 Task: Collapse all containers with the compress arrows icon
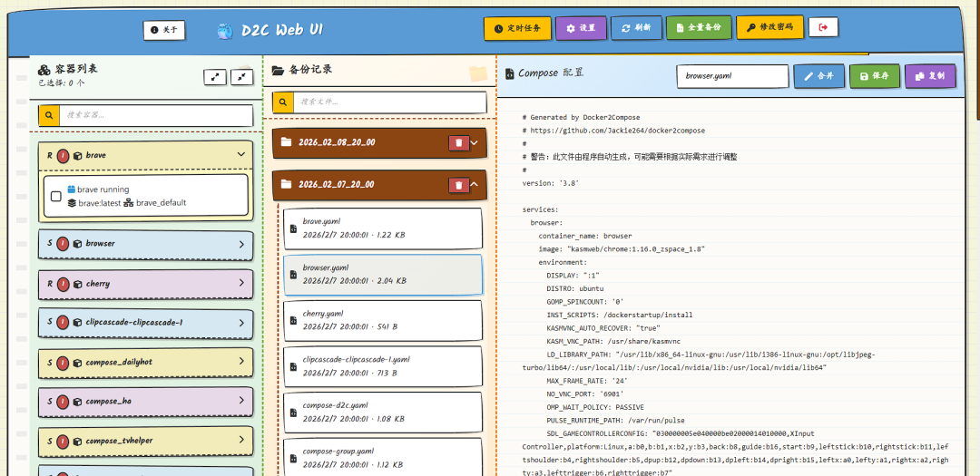242,77
